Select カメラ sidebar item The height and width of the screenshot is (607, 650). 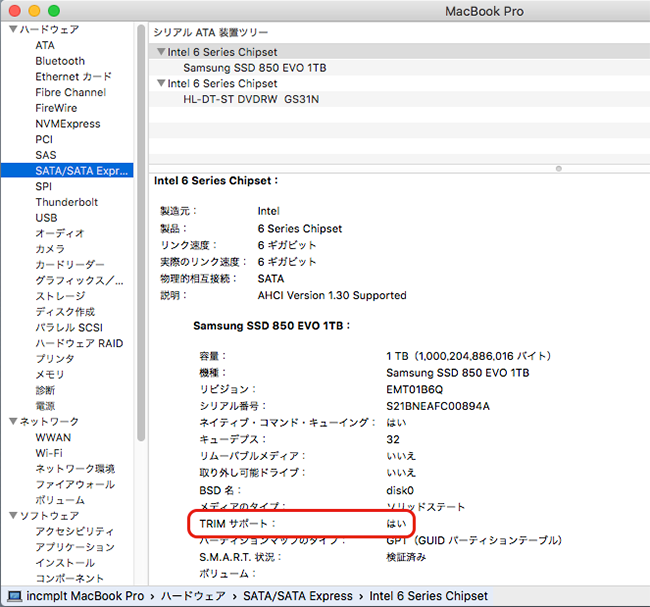(50, 249)
